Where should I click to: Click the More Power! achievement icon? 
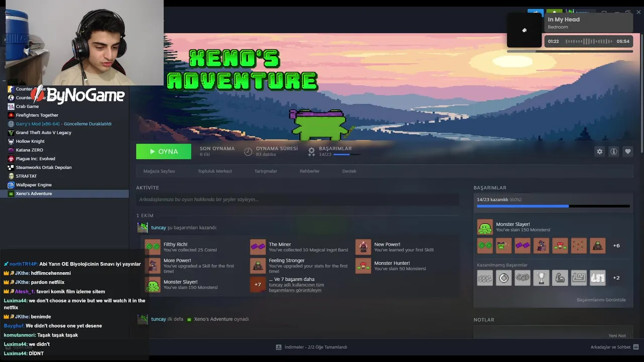coord(152,265)
